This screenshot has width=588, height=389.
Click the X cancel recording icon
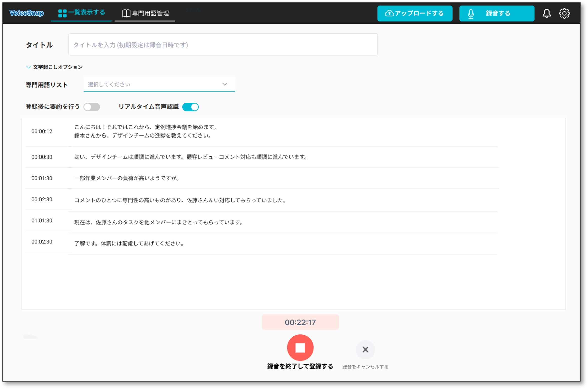click(x=365, y=349)
